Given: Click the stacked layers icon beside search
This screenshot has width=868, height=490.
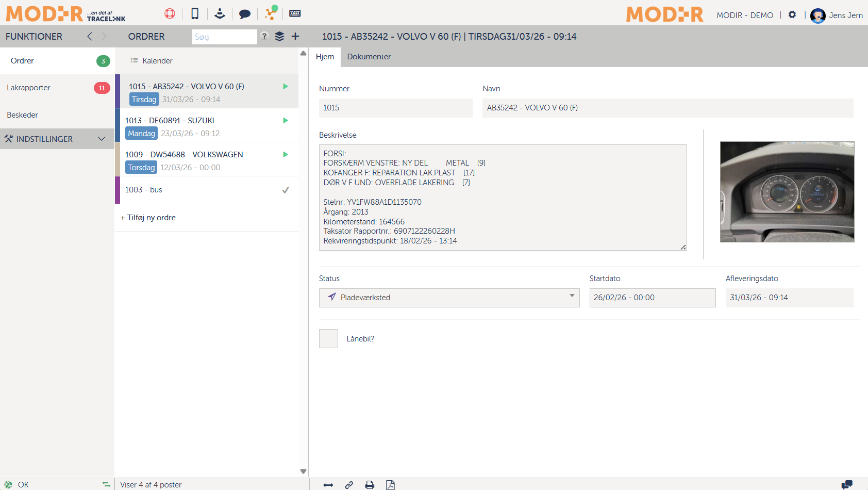Looking at the screenshot, I should pyautogui.click(x=279, y=37).
